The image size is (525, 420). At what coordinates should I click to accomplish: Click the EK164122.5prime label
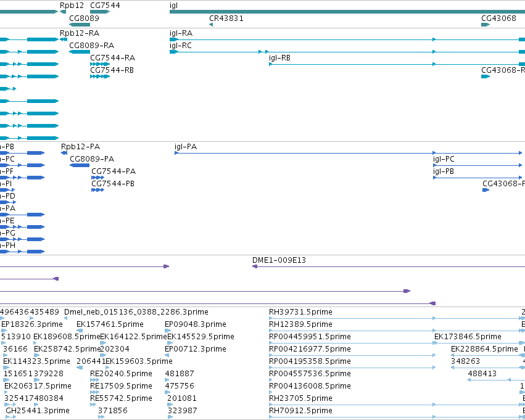point(133,337)
